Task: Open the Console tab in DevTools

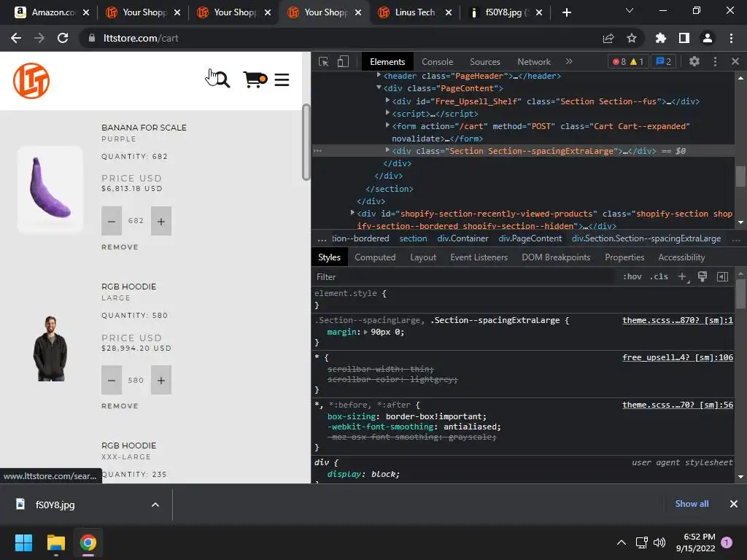Action: point(437,62)
